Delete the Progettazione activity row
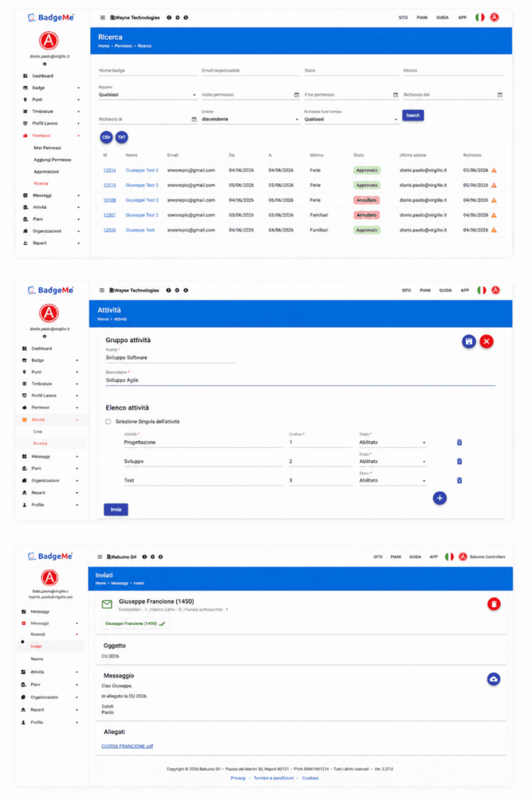This screenshot has height=798, width=532. (460, 443)
